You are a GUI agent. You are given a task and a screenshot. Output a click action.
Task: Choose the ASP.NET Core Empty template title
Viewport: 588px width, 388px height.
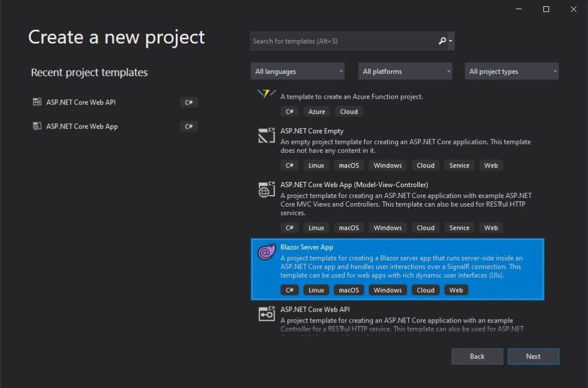tap(312, 131)
